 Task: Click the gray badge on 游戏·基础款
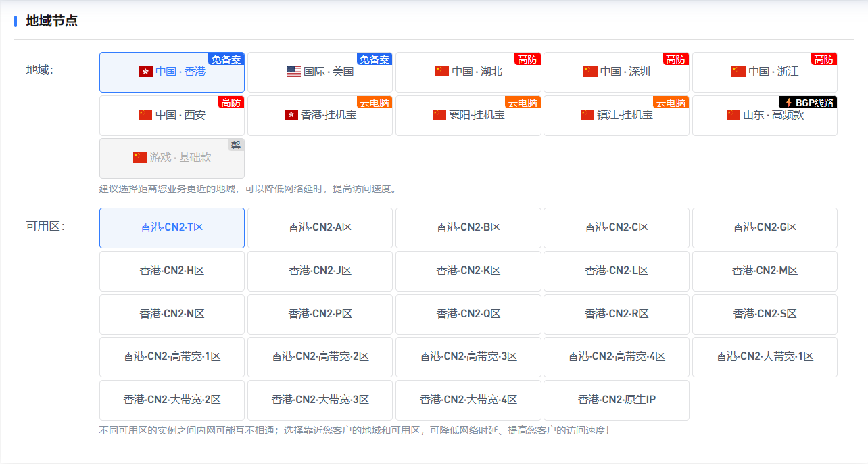236,145
